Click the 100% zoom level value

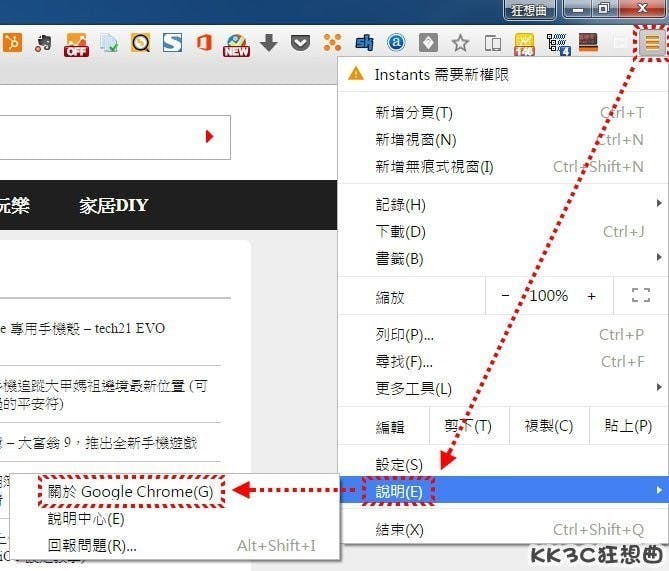[x=549, y=295]
